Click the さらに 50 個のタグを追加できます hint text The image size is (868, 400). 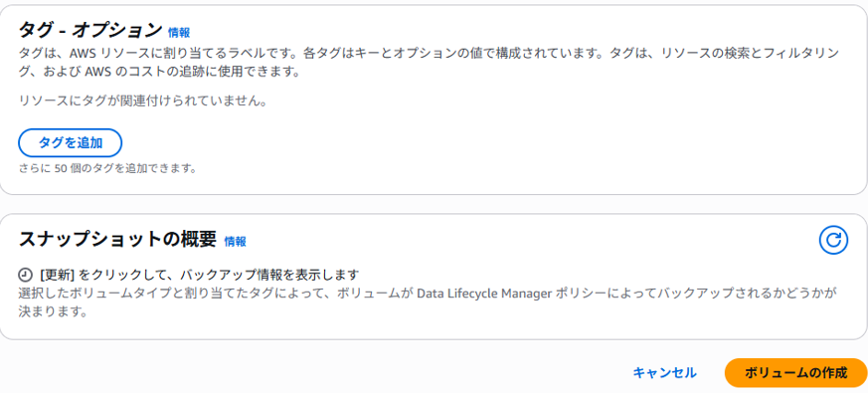point(108,168)
